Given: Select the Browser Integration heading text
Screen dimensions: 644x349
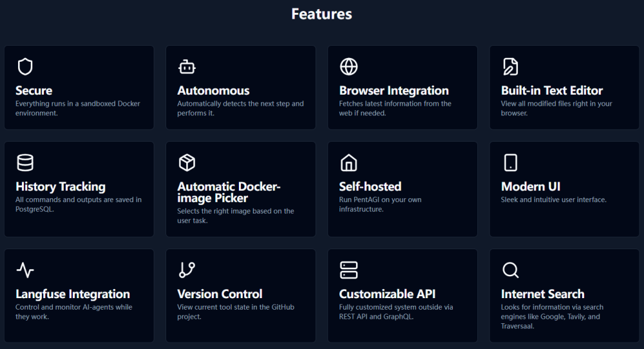Looking at the screenshot, I should (393, 91).
